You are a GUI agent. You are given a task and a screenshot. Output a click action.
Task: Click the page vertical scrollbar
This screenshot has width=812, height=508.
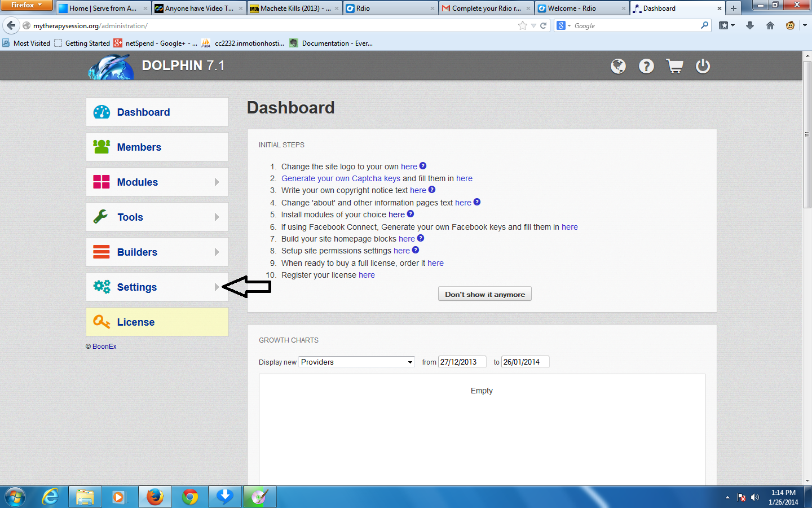807,169
